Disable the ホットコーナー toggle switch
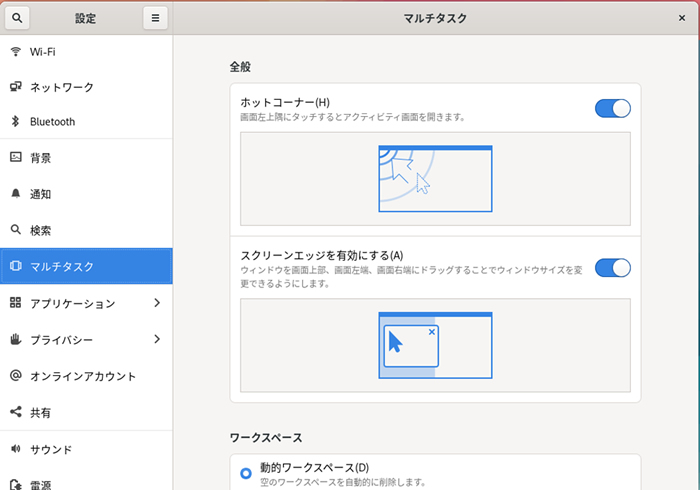This screenshot has width=700, height=490. click(612, 108)
